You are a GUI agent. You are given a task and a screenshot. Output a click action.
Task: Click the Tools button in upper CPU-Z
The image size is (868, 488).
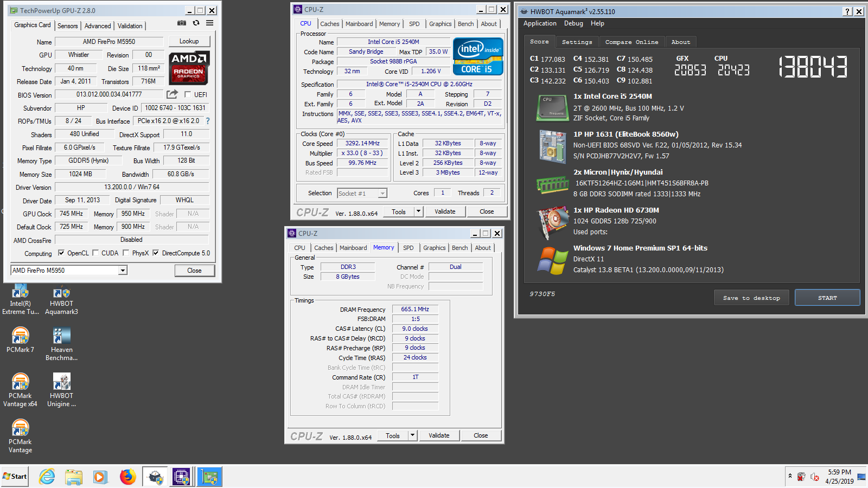coord(399,211)
